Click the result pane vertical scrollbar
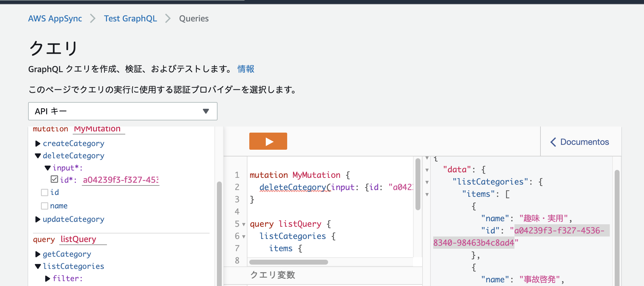The width and height of the screenshot is (644, 286). tap(617, 228)
